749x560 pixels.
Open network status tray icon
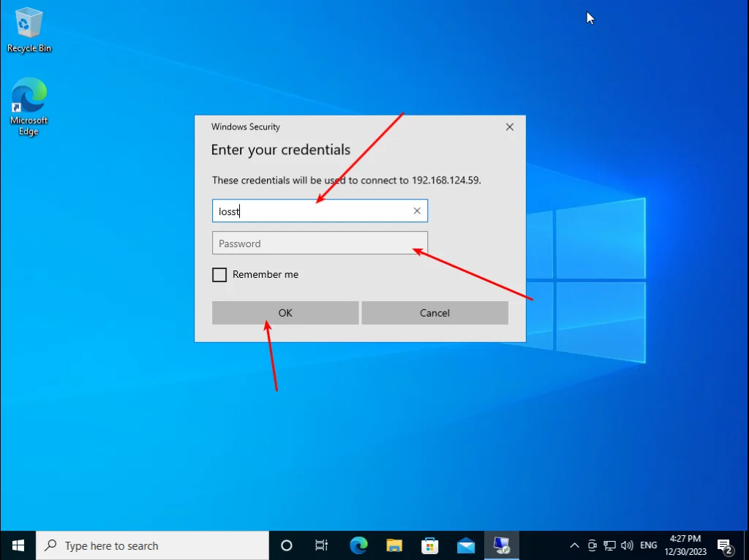pyautogui.click(x=609, y=545)
